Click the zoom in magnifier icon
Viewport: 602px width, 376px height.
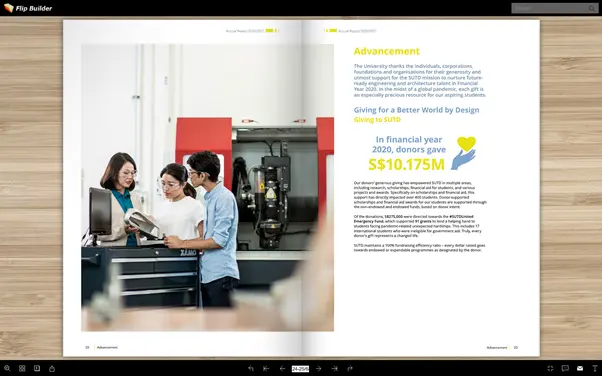tap(7, 368)
